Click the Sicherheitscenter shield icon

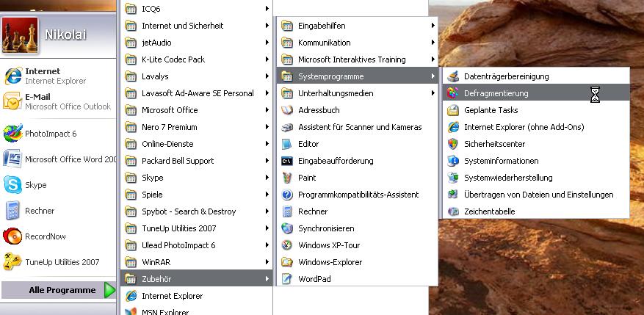pos(453,144)
